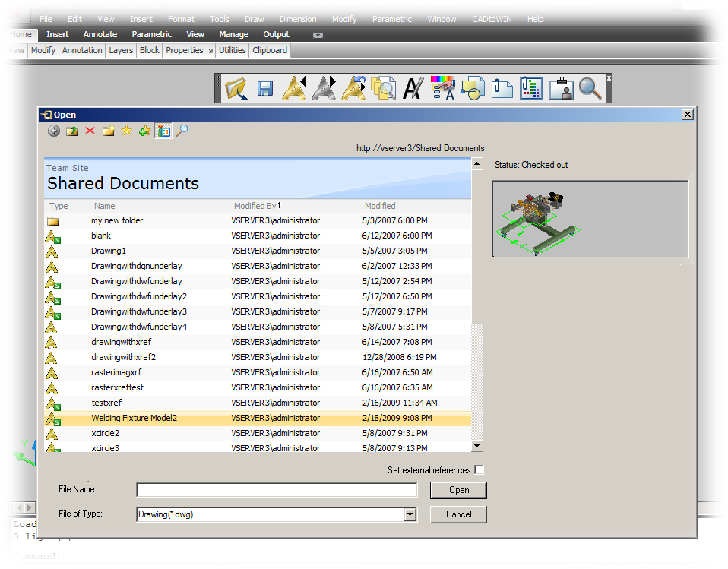Toggle the preview view icon in Open dialog
This screenshot has width=728, height=569.
tap(163, 131)
